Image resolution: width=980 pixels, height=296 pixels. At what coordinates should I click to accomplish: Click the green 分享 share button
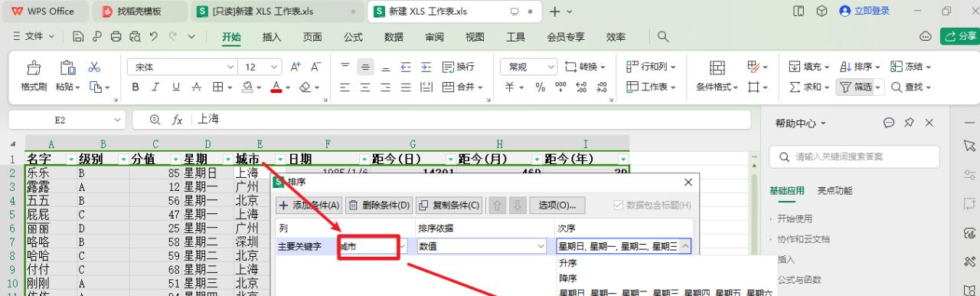(x=960, y=36)
